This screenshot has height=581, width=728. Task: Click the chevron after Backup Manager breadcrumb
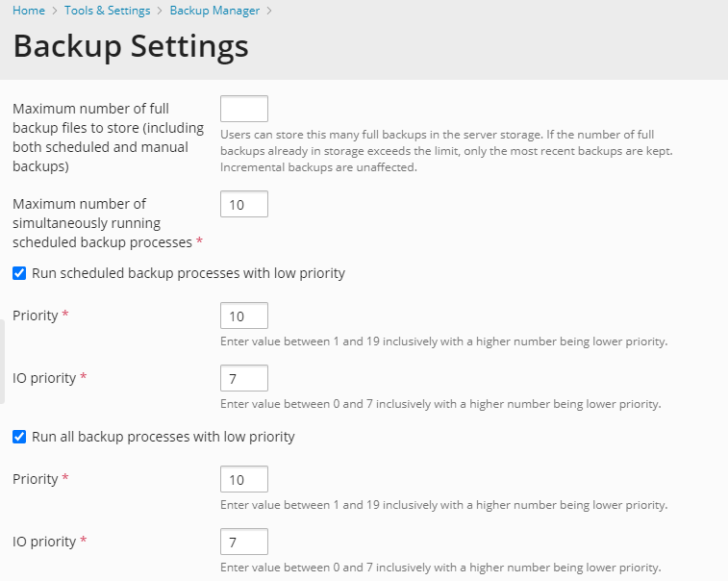pos(269,11)
